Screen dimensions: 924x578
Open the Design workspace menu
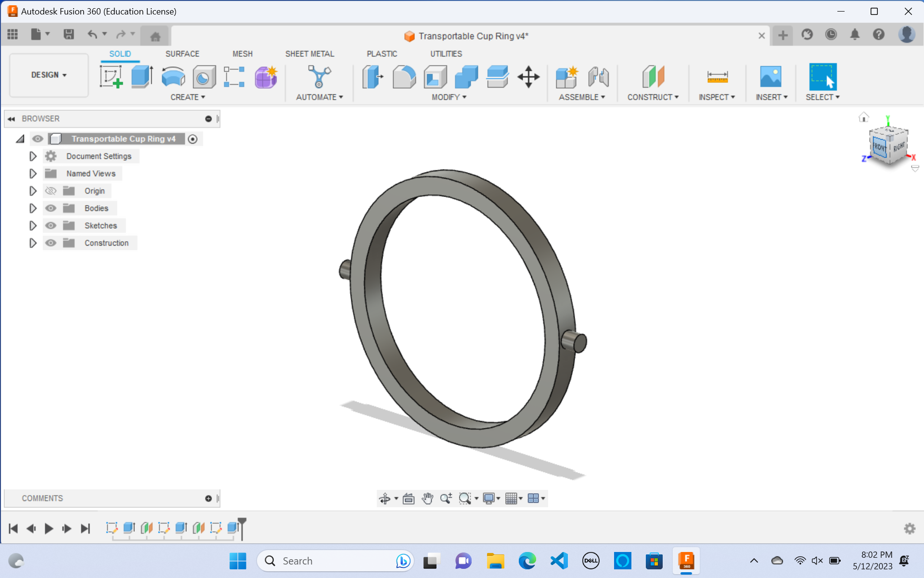tap(48, 75)
